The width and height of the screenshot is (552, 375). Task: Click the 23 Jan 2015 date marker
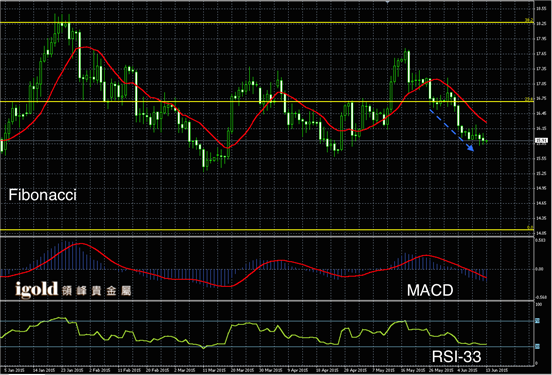[x=72, y=370]
